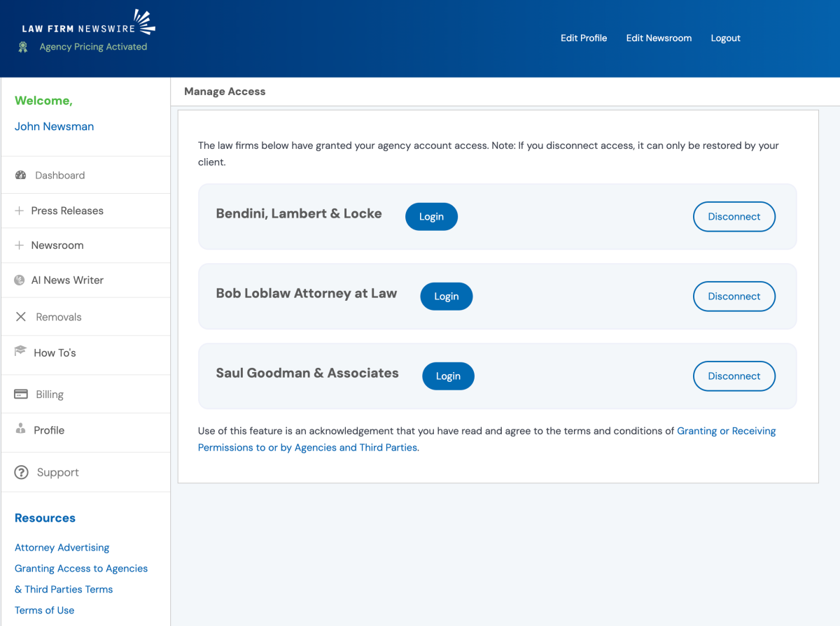840x626 pixels.
Task: Click the How To's graduation cap icon
Action: point(20,352)
